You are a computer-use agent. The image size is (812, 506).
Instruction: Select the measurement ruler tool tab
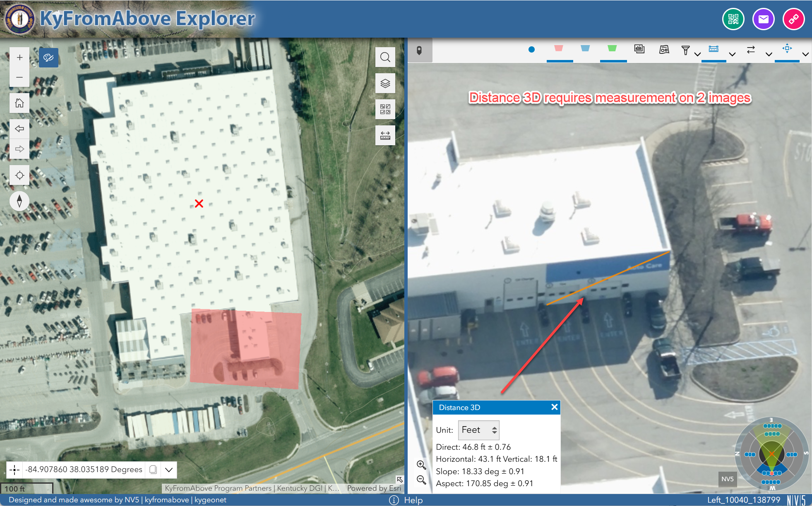point(714,49)
